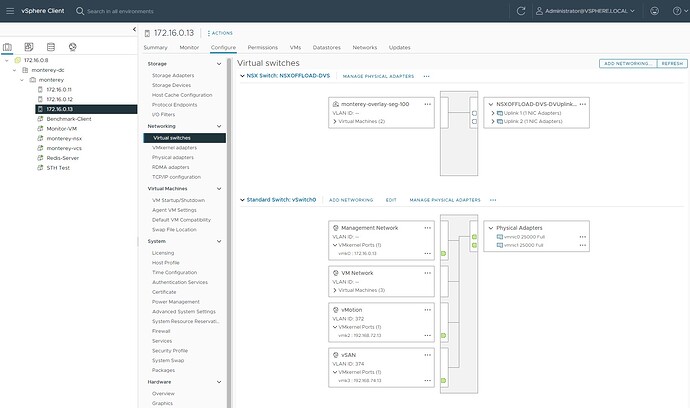690x408 pixels.
Task: Open the Permissions tab
Action: 262,47
